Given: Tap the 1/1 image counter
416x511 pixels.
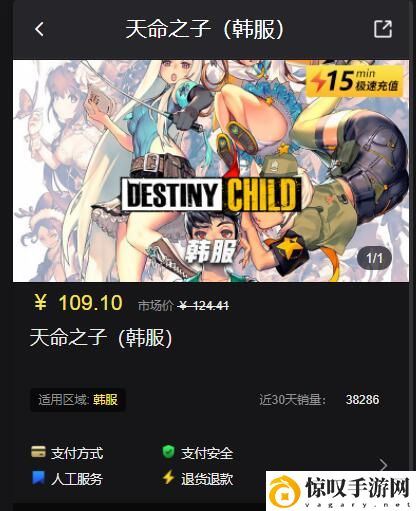Looking at the screenshot, I should [374, 258].
